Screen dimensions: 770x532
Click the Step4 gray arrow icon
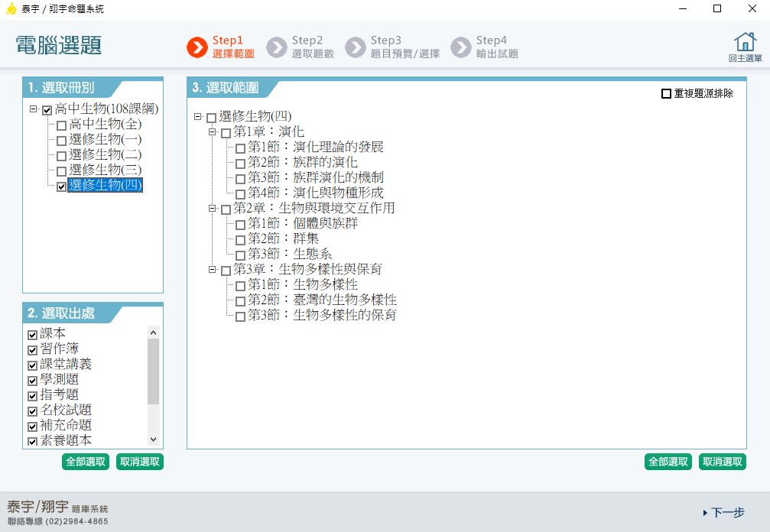pyautogui.click(x=460, y=47)
